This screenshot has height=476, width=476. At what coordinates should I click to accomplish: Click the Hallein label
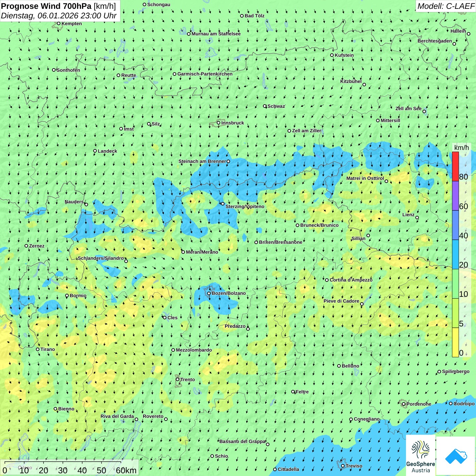458,31
